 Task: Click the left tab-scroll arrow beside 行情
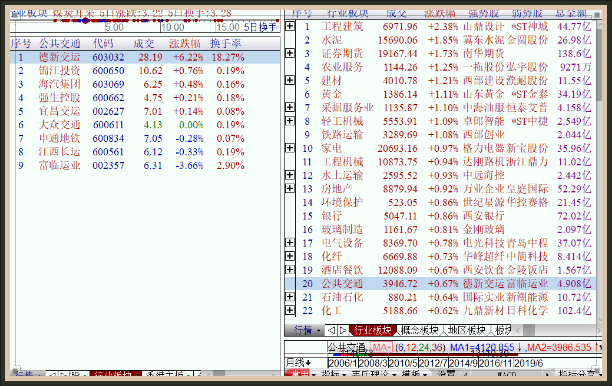point(331,330)
